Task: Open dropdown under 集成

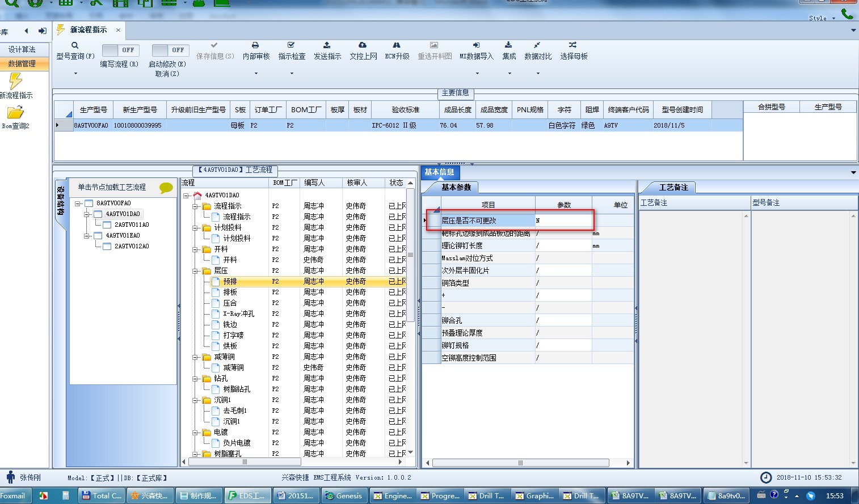Action: (x=509, y=73)
